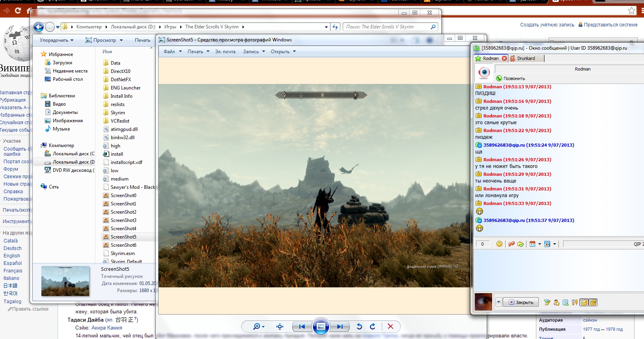Bookmark page with star icon in browser

click(631, 11)
